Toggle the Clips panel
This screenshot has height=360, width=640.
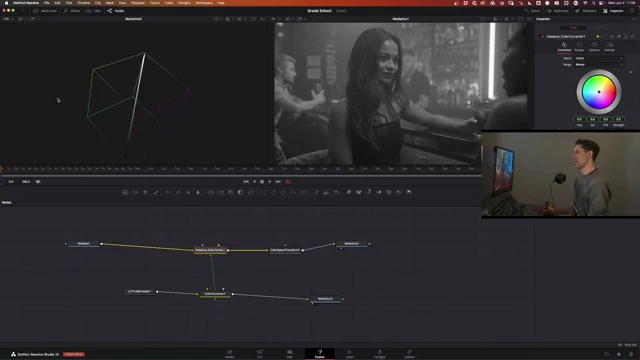93,11
